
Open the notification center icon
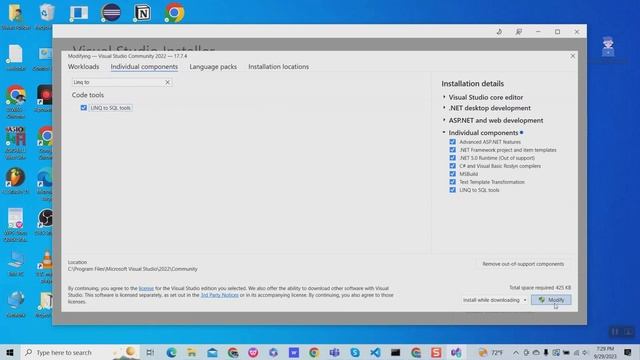click(x=628, y=352)
